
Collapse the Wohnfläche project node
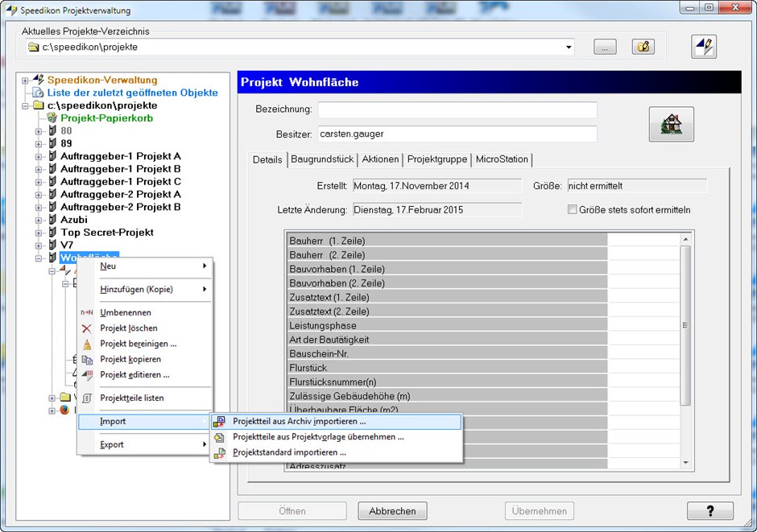[39, 258]
